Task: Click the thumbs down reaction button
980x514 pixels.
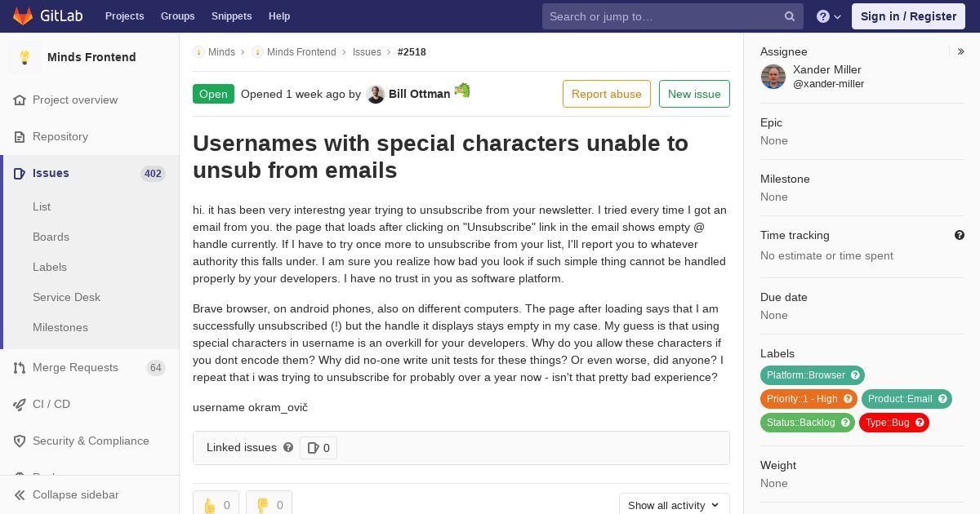Action: point(269,504)
